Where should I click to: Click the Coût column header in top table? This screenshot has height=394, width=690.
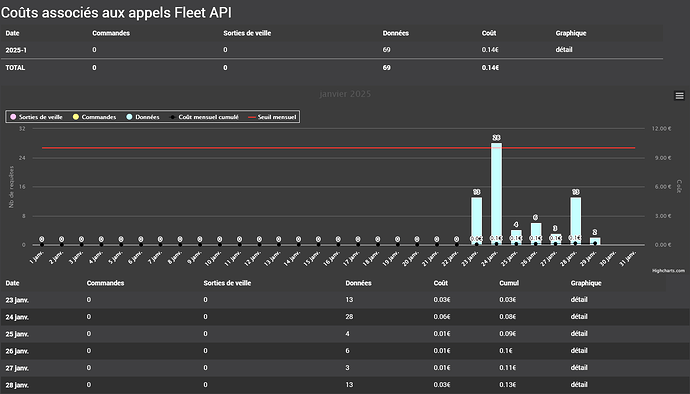pos(489,33)
